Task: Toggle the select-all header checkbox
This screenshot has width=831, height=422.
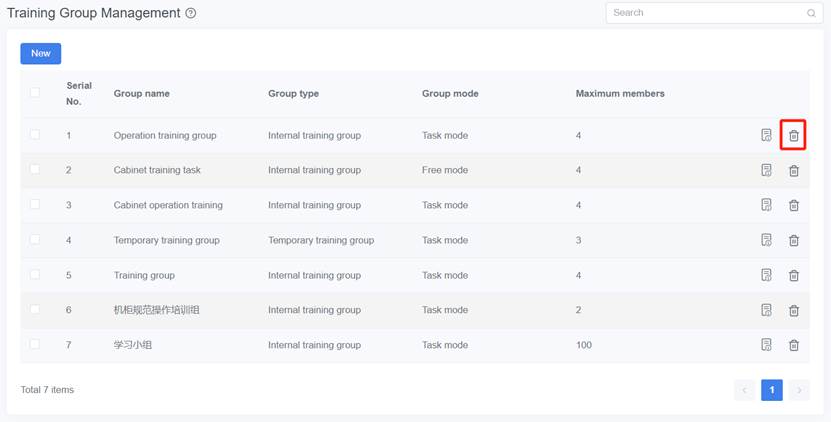Action: pos(35,93)
